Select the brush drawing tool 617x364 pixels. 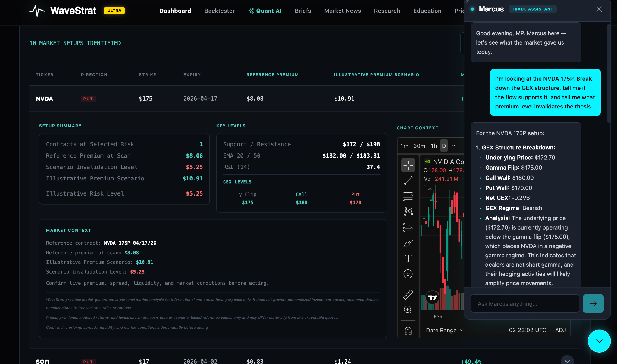point(408,243)
